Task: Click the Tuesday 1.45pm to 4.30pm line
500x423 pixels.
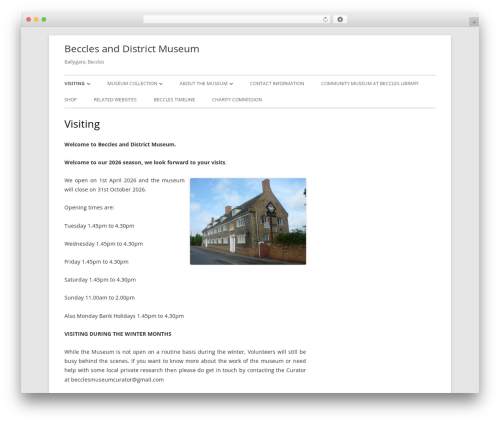Action: pos(99,226)
